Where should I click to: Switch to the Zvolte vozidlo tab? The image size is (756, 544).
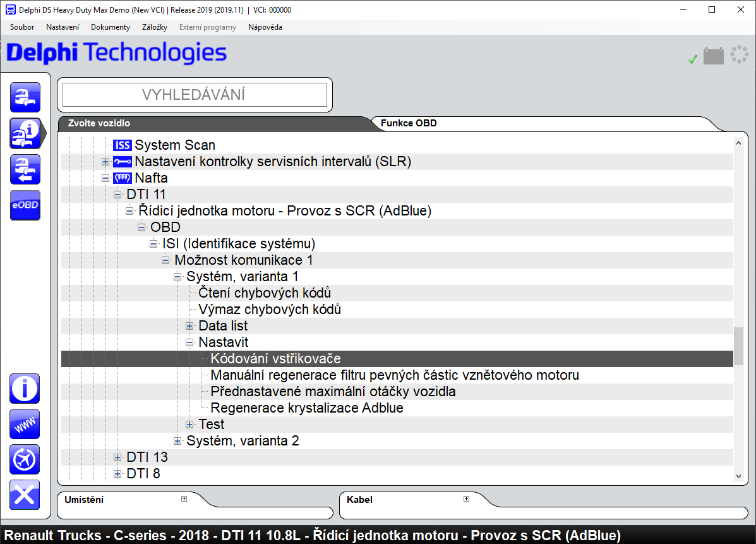click(x=99, y=123)
